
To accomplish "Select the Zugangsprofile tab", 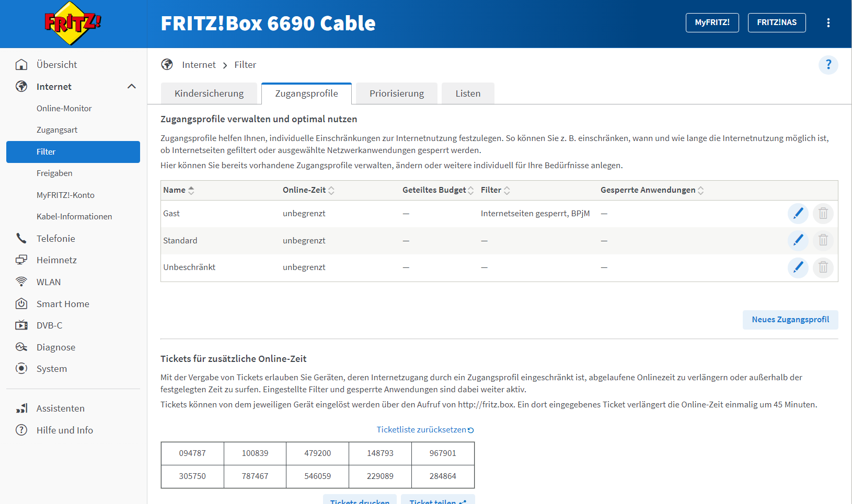I will [x=307, y=93].
